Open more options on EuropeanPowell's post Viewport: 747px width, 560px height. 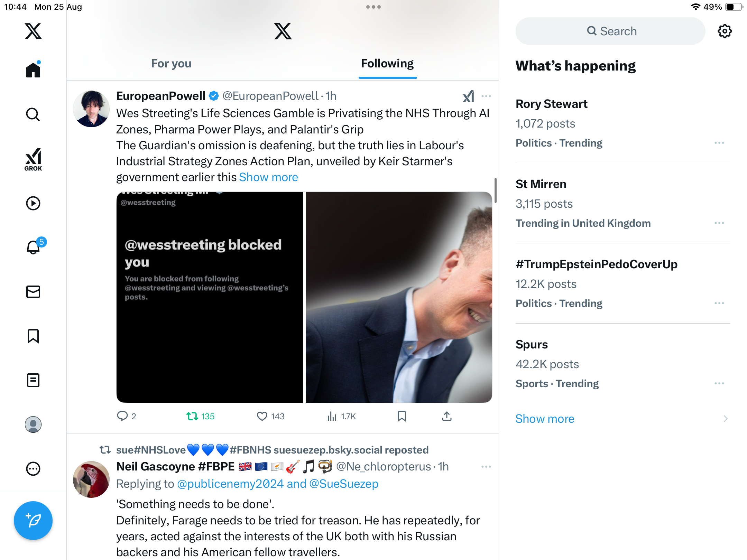(x=486, y=96)
